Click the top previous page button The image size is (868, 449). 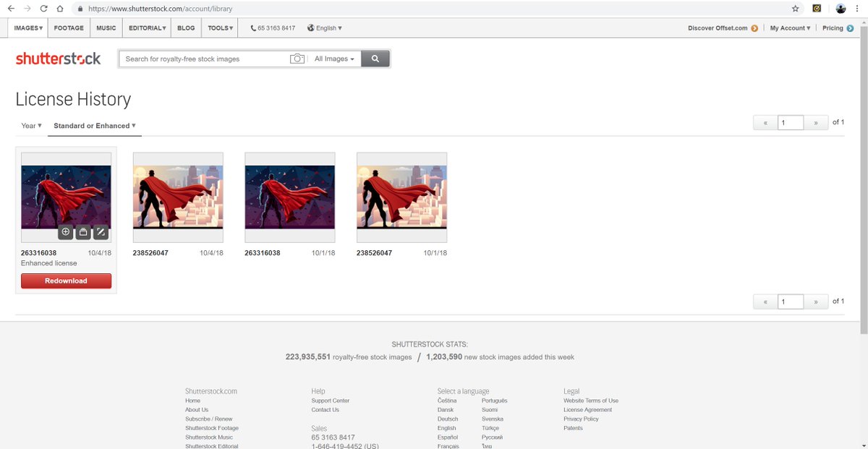765,122
